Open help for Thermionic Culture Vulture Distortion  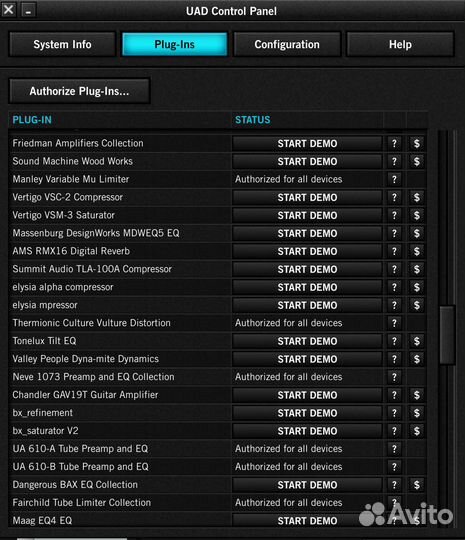pyautogui.click(x=394, y=323)
